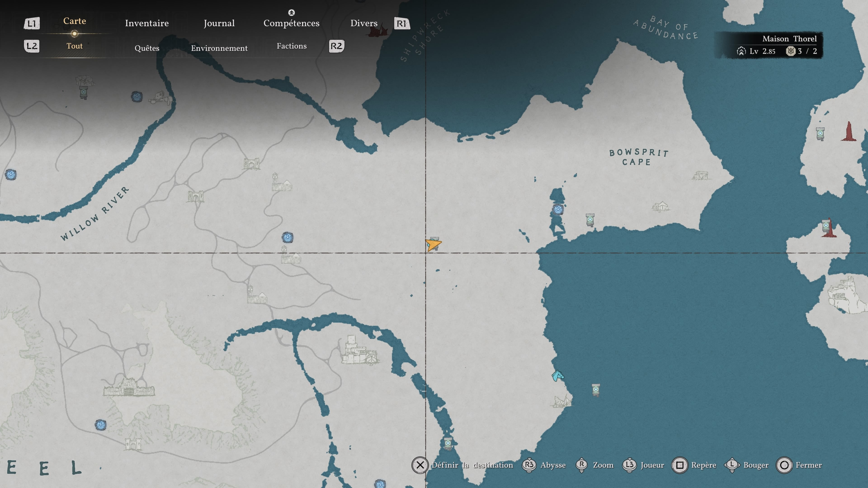Select the lantern marker on the red lighthouse islet
868x488 pixels.
[826, 226]
